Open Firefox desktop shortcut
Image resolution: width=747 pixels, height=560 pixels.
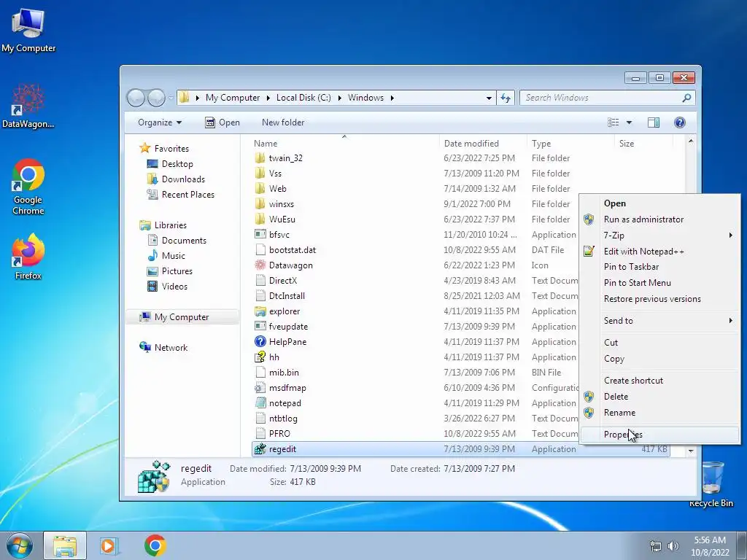coord(28,256)
